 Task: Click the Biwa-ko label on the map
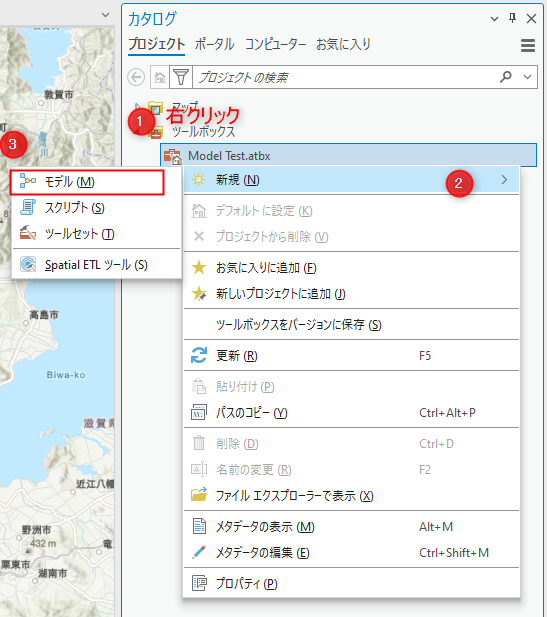point(66,375)
